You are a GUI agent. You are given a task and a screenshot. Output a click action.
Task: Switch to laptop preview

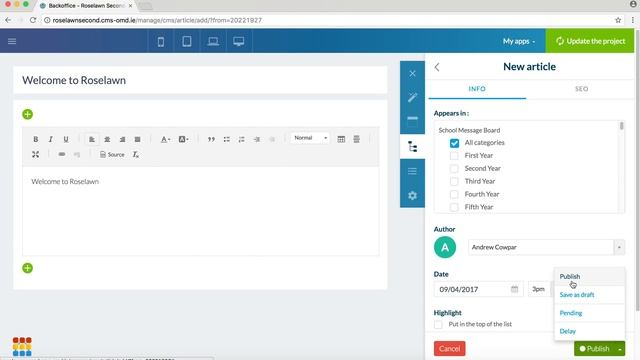pyautogui.click(x=213, y=41)
